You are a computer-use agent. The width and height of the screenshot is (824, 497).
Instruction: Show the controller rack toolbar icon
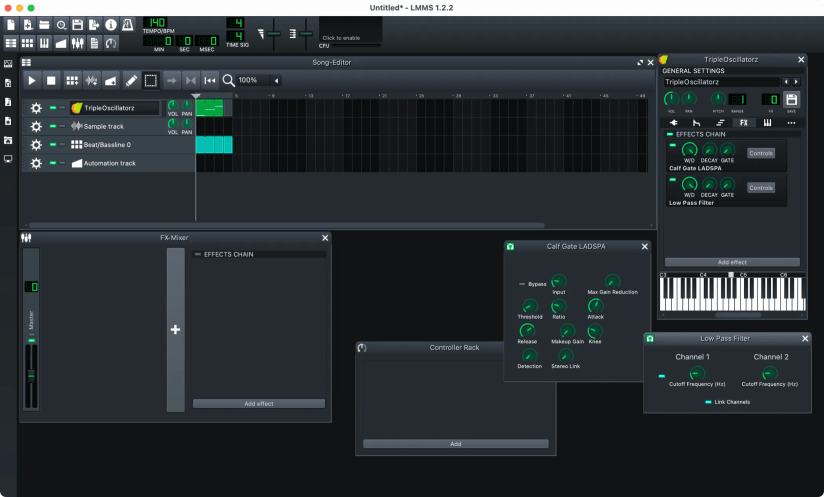coord(111,43)
